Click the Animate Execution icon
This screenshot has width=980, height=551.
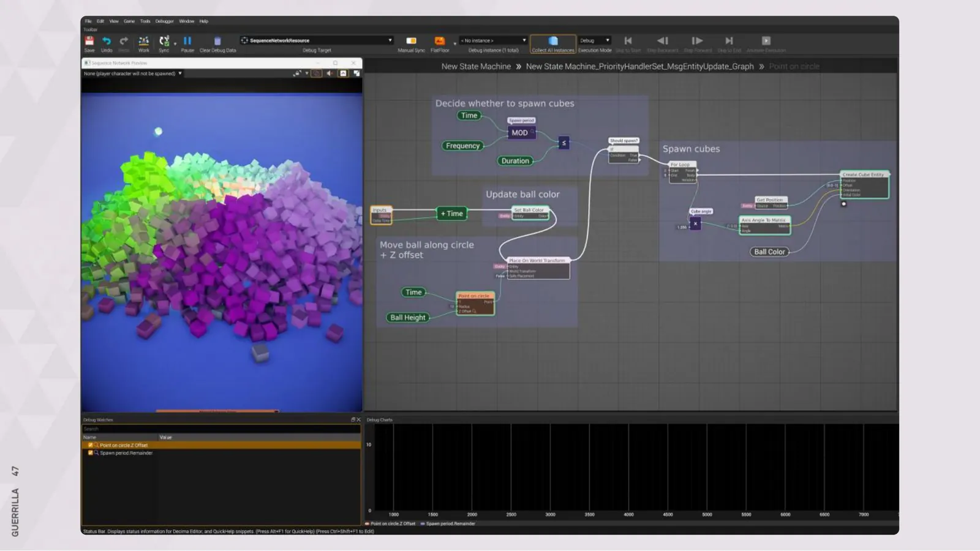766,41
